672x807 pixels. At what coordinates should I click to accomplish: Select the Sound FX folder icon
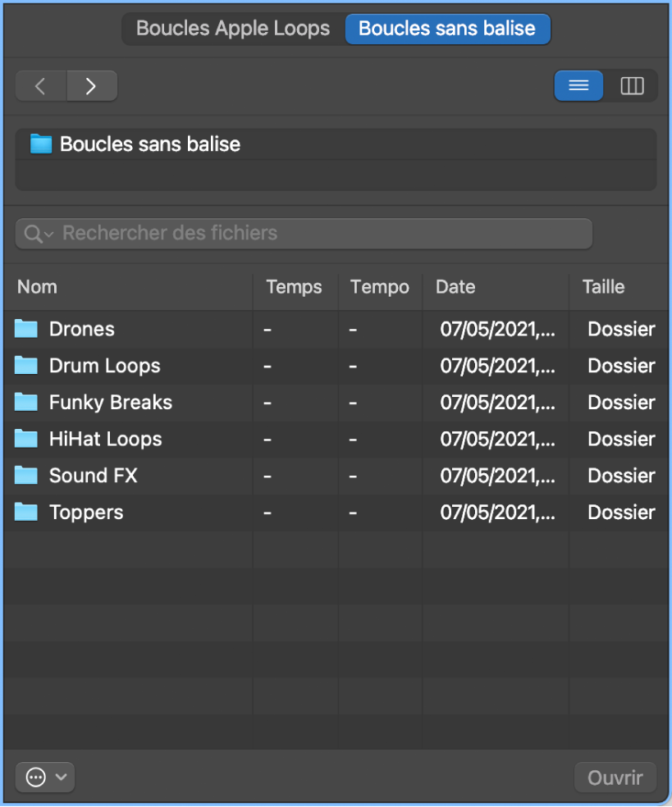coord(26,476)
